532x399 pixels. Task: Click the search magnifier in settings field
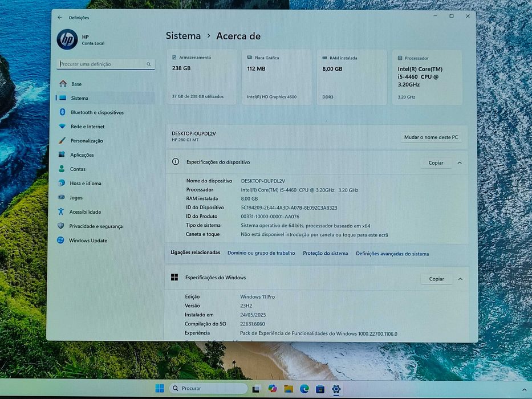149,64
